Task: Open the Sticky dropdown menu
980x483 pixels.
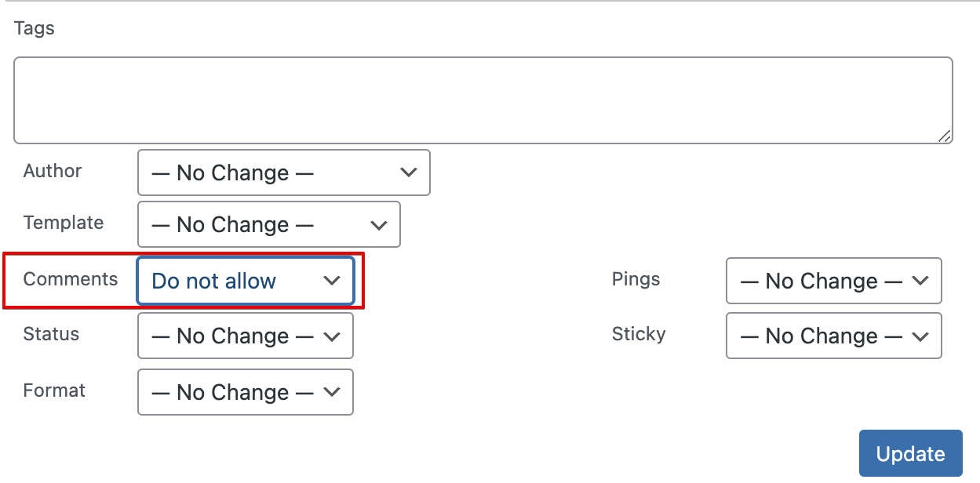Action: (833, 336)
